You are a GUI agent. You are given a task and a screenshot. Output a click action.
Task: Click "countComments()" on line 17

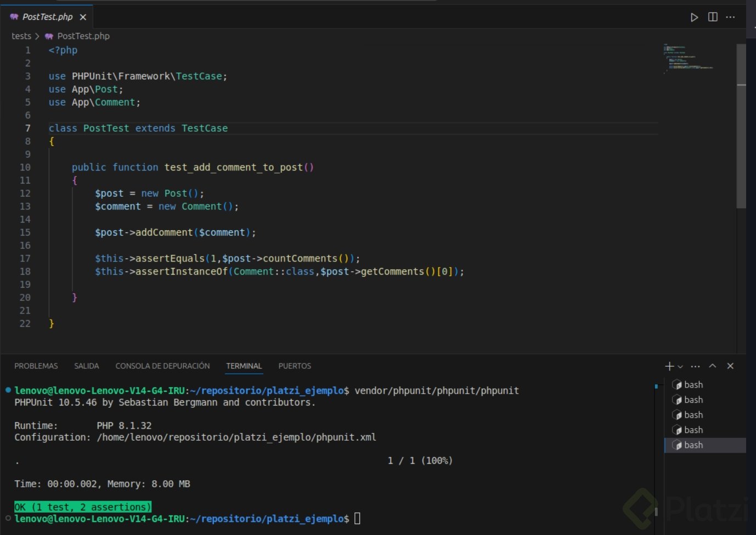click(x=306, y=259)
